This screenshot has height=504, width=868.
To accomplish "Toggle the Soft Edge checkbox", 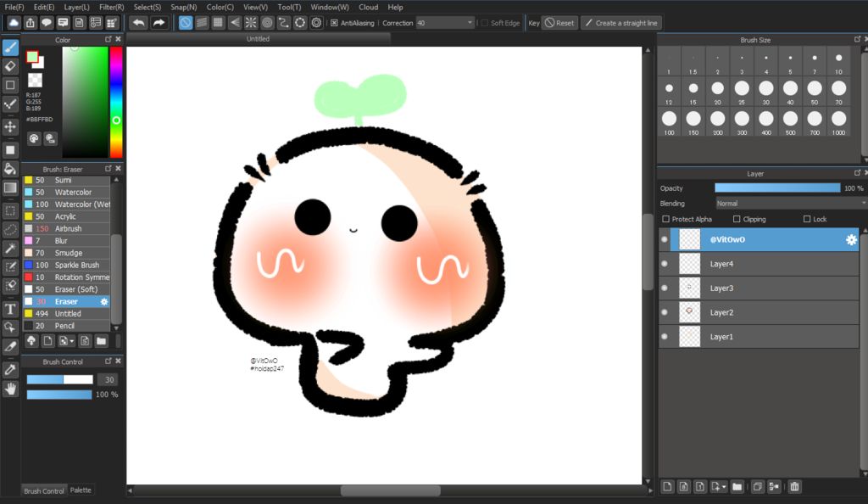I will [484, 23].
